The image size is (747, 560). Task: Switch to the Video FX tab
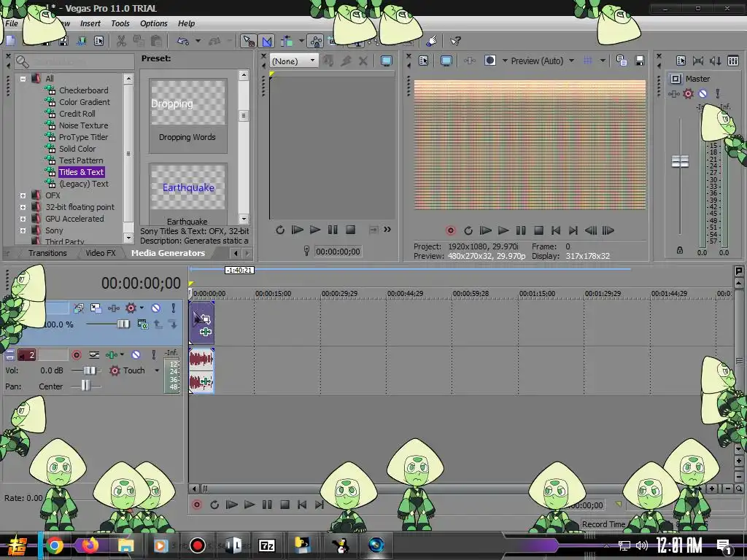101,253
